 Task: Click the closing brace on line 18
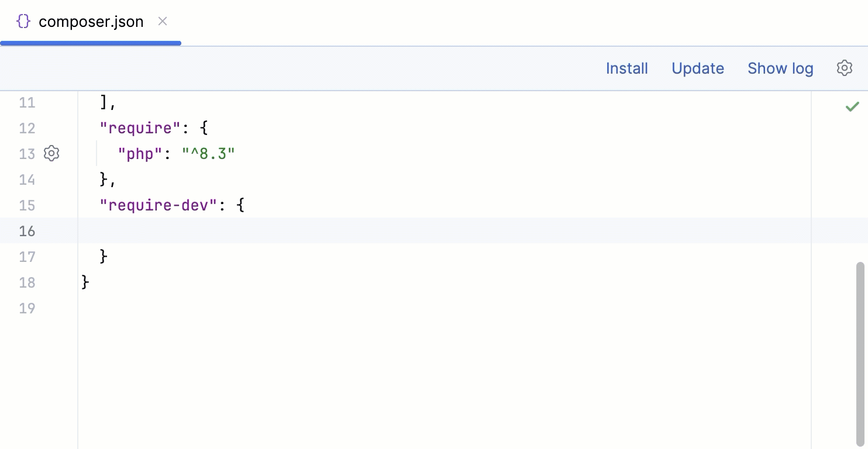pos(84,282)
